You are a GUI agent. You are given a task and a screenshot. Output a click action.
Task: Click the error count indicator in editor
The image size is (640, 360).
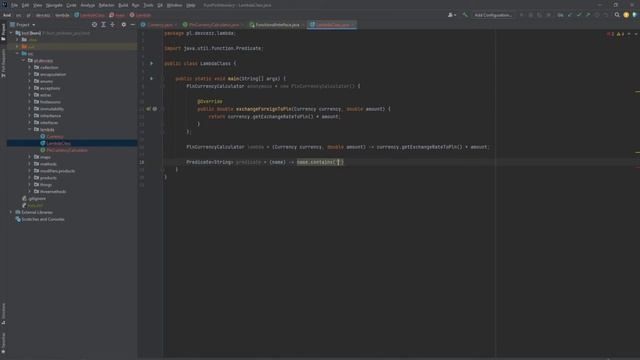611,34
